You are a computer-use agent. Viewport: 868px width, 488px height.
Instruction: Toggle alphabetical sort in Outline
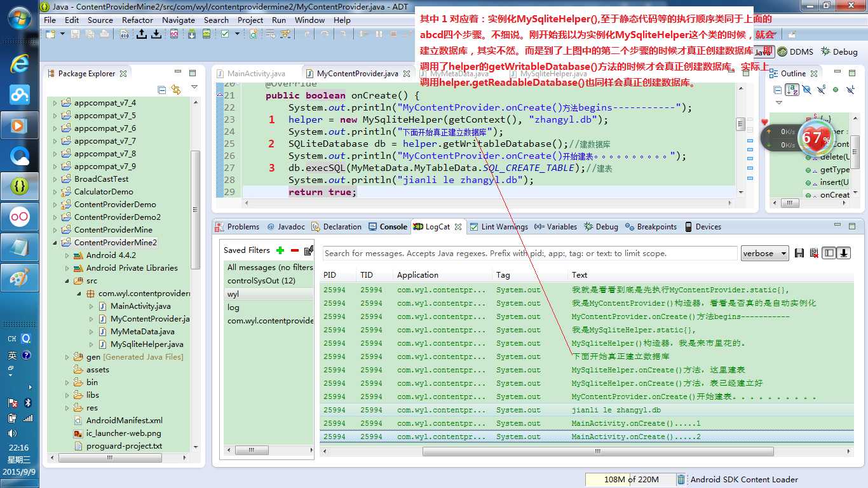[792, 90]
